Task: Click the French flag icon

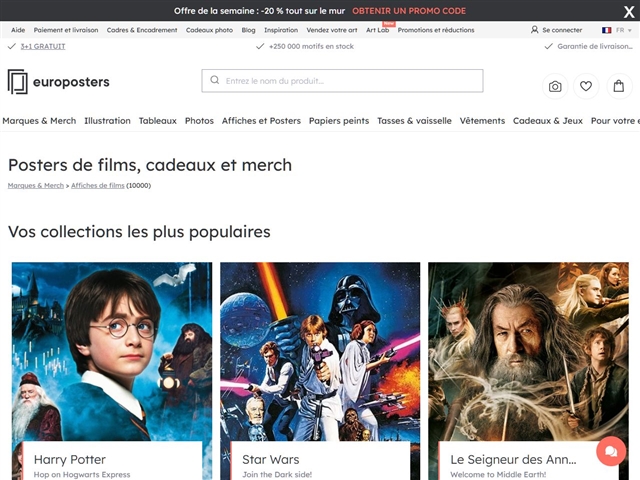Action: click(607, 30)
